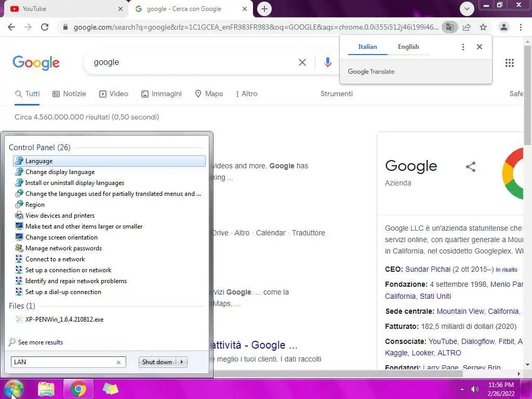Open Chrome three-dot menu
This screenshot has height=399, width=532.
tap(521, 27)
